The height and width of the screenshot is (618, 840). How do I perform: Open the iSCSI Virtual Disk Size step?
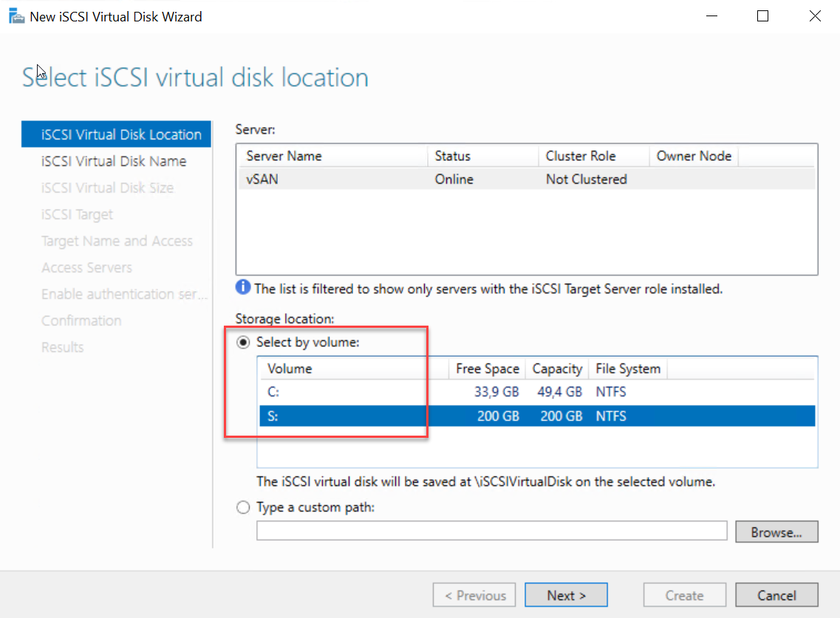(x=107, y=188)
